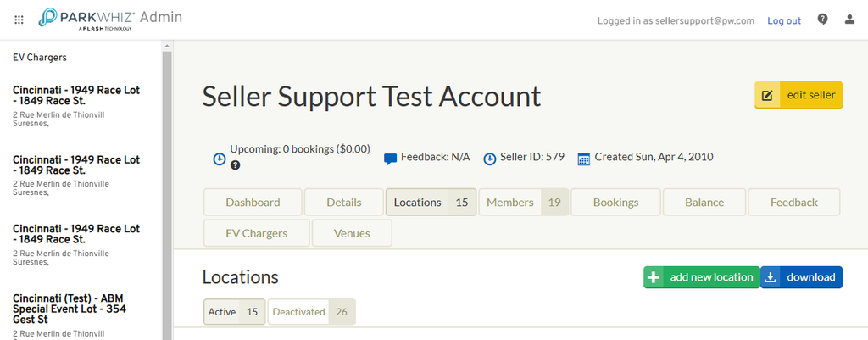
Task: Download the locations list
Action: tap(802, 277)
